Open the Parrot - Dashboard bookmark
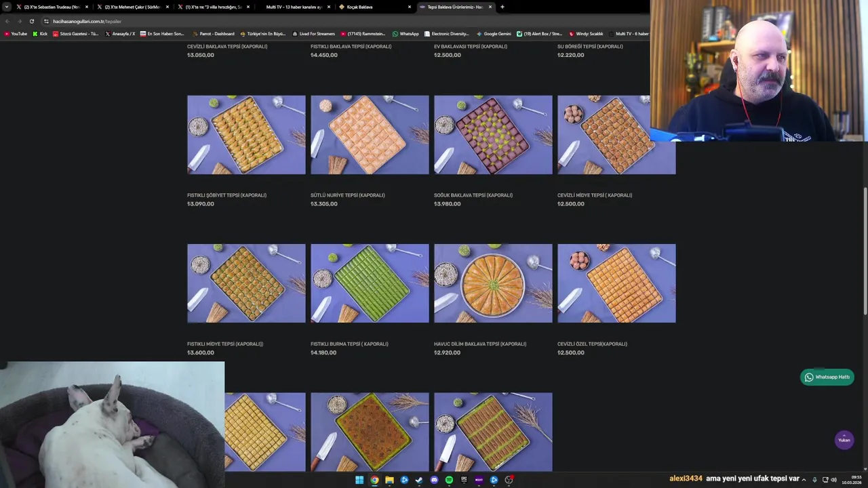Viewport: 868px width, 488px height. (213, 33)
